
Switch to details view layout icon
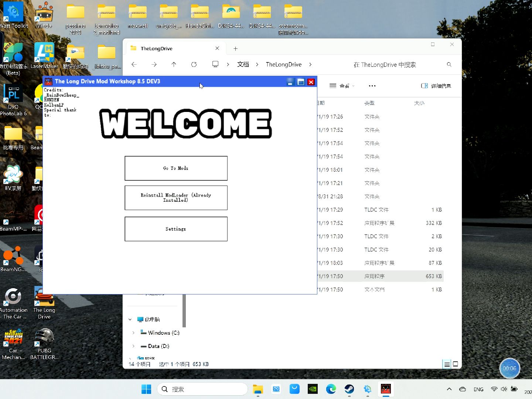[x=447, y=364]
